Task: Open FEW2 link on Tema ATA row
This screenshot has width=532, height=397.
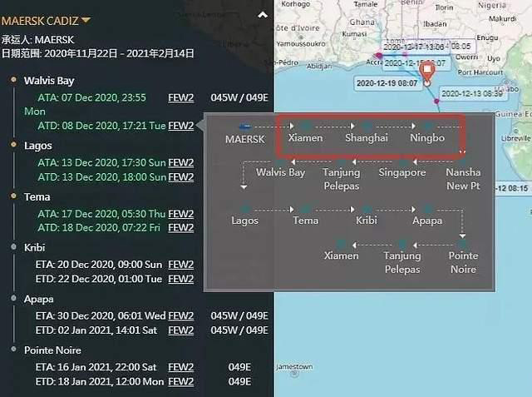Action: pyautogui.click(x=181, y=214)
